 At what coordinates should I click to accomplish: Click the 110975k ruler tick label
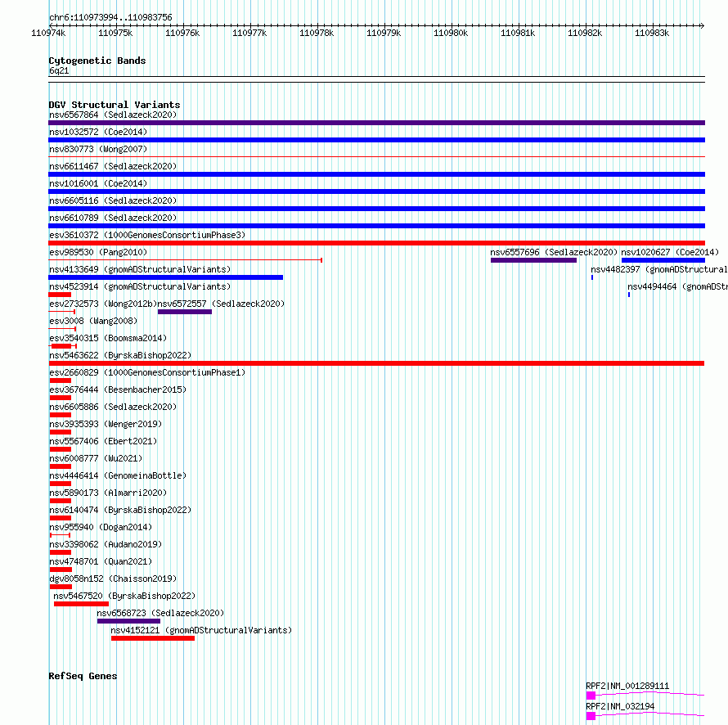click(x=115, y=33)
